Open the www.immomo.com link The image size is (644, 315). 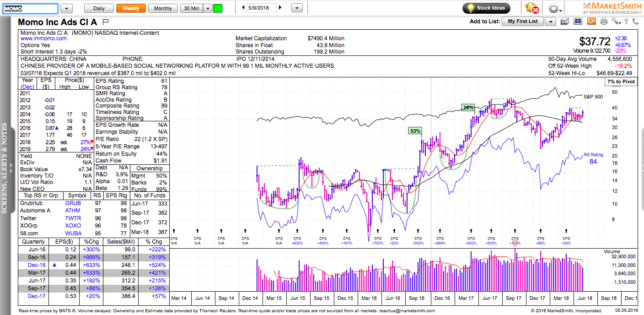(43, 39)
